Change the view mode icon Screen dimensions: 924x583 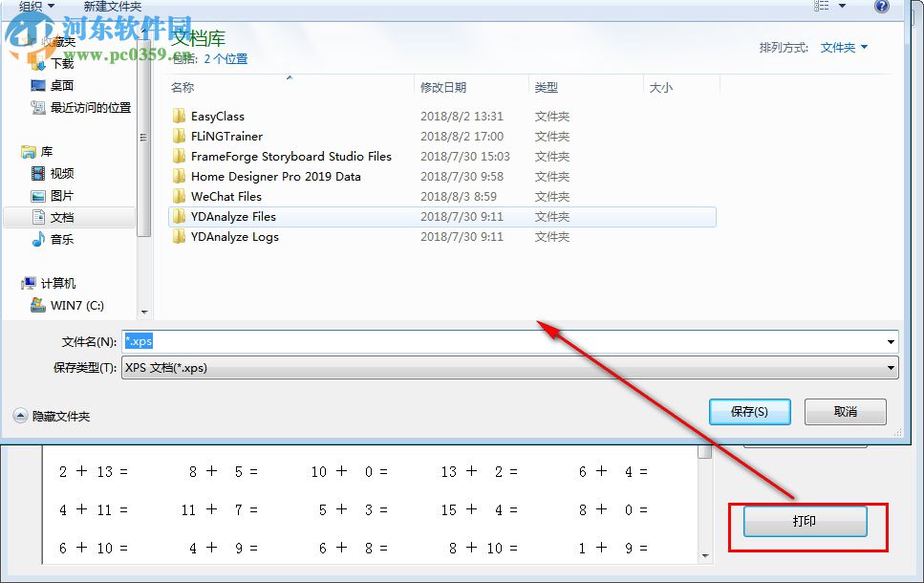[x=822, y=6]
